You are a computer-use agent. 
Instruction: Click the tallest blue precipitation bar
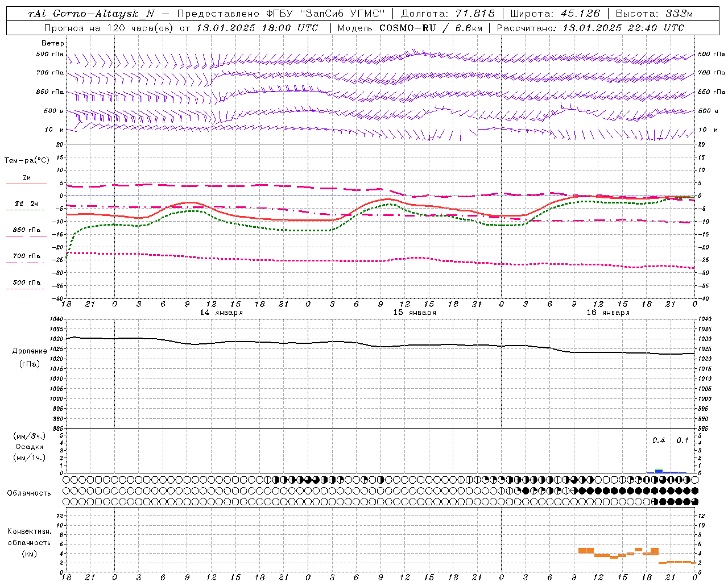pyautogui.click(x=659, y=471)
